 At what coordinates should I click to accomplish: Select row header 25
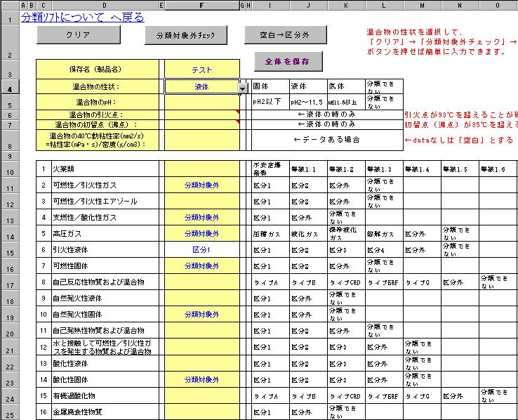(x=10, y=412)
